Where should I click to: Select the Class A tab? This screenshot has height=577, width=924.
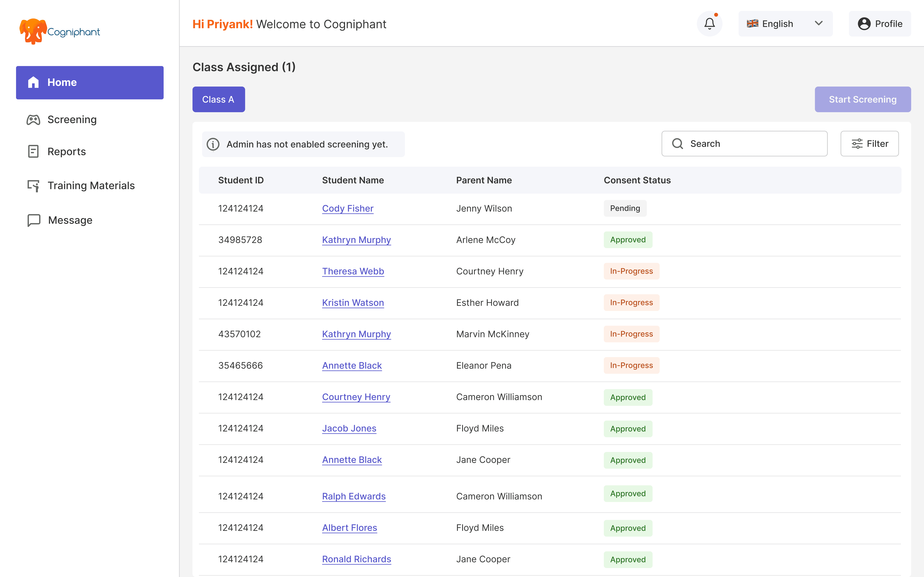[218, 100]
